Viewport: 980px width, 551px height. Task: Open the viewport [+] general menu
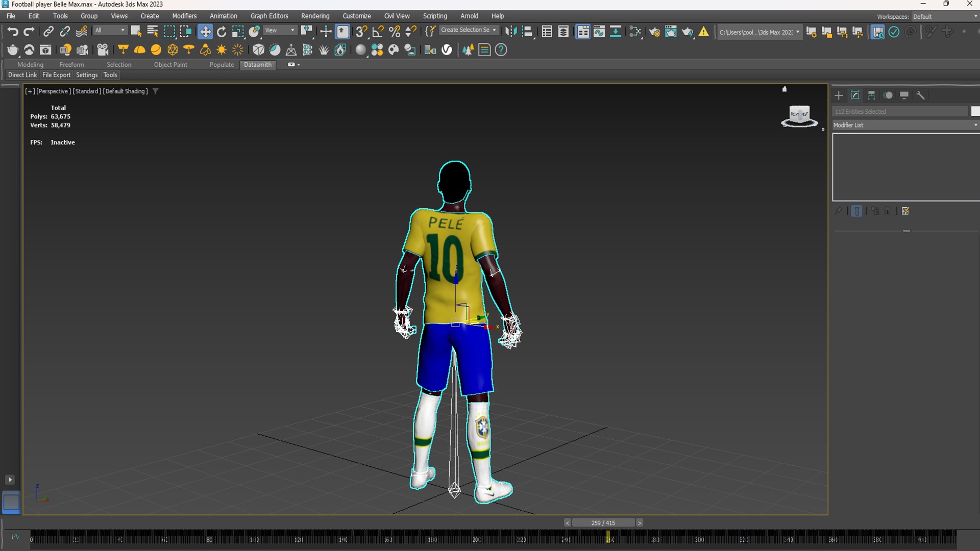30,91
